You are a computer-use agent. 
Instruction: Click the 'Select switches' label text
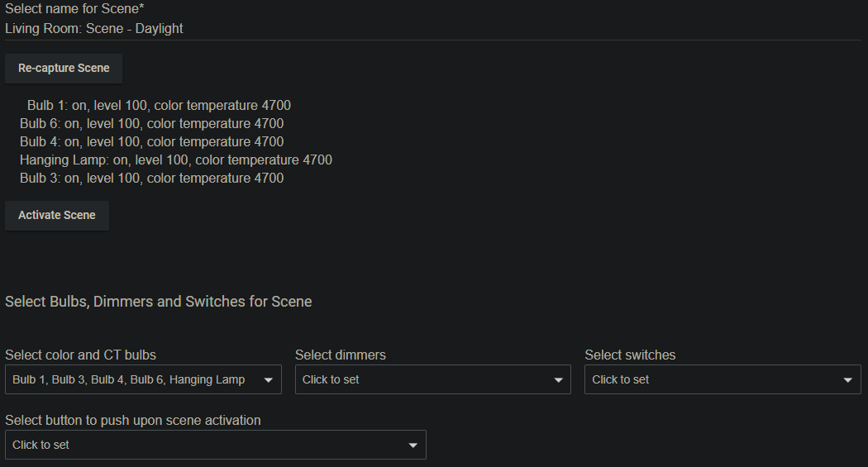coord(630,355)
